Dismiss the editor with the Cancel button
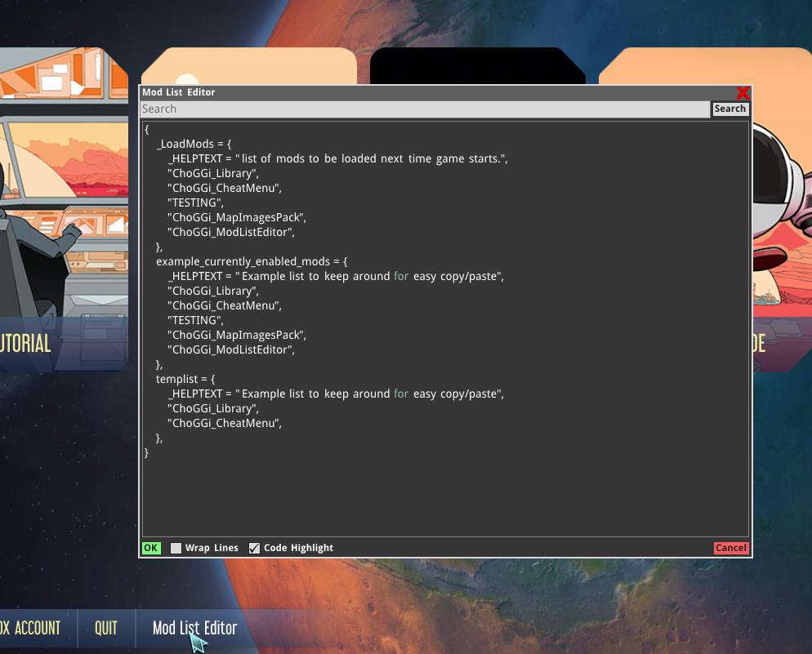This screenshot has height=654, width=812. click(x=730, y=548)
